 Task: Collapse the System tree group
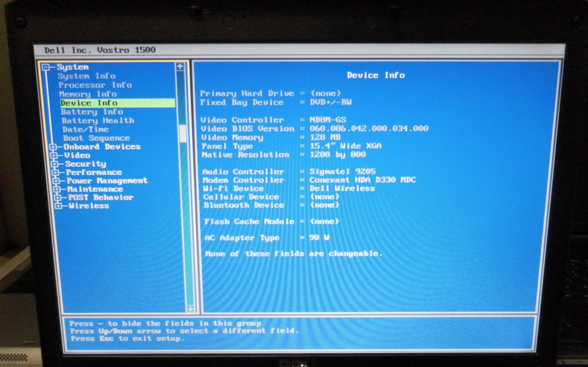46,67
